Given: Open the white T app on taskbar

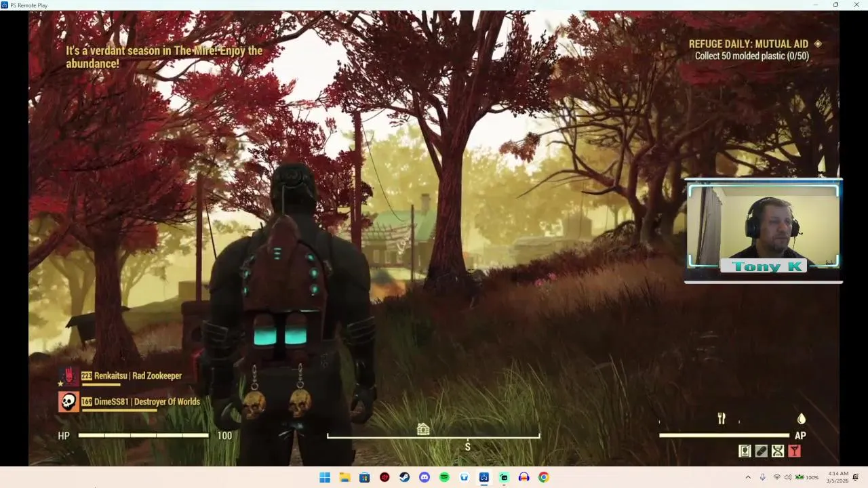Looking at the screenshot, I should (x=464, y=477).
